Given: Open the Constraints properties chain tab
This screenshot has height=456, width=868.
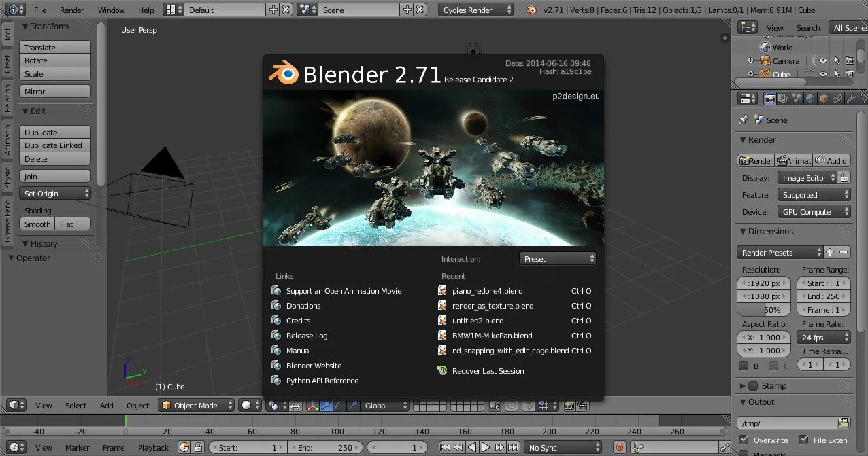Looking at the screenshot, I should click(837, 99).
